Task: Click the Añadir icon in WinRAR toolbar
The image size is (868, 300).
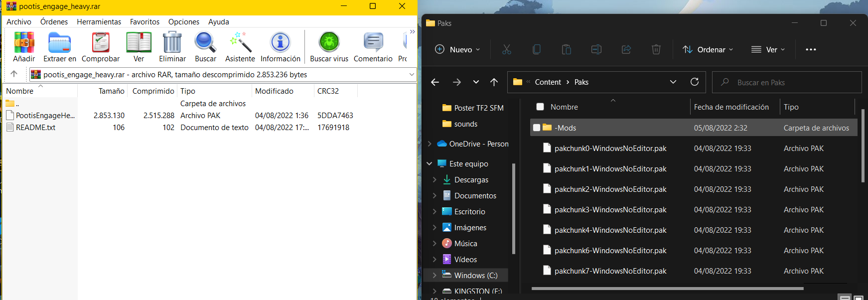Action: [x=24, y=42]
